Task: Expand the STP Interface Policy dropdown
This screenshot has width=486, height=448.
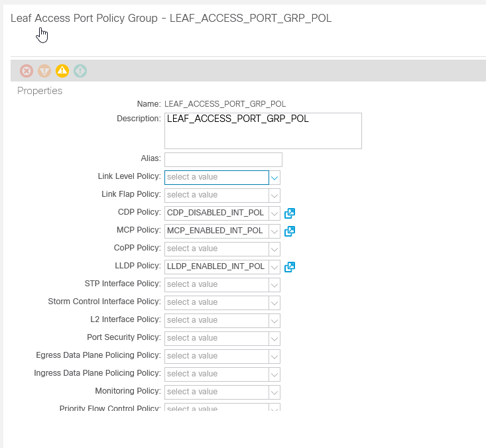Action: pyautogui.click(x=274, y=285)
